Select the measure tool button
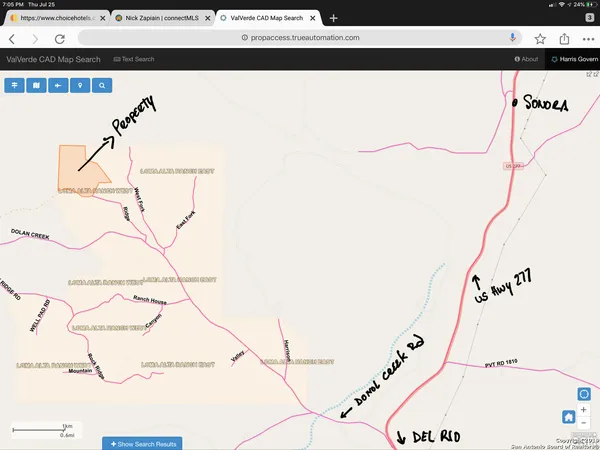600x450 pixels. point(58,86)
